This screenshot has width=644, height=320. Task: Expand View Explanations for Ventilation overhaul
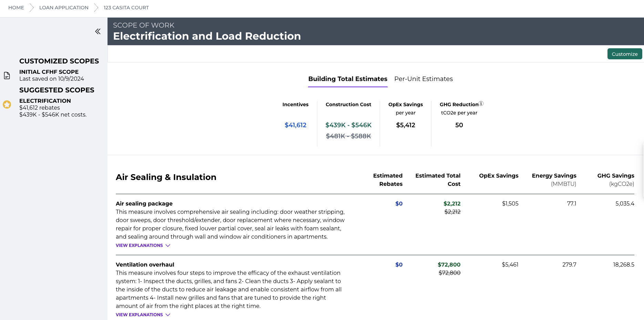point(143,315)
